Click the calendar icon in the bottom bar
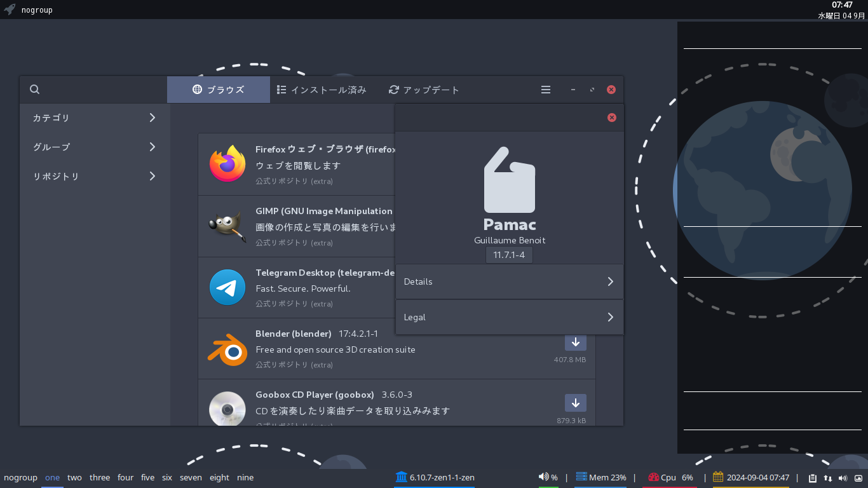The height and width of the screenshot is (488, 868). pos(718,477)
